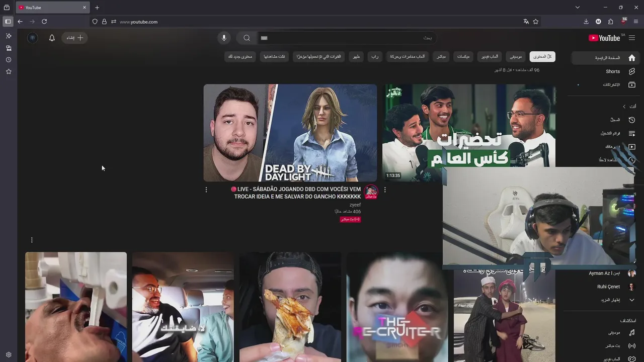Open the YouTube hamburger guide menu

pyautogui.click(x=632, y=38)
